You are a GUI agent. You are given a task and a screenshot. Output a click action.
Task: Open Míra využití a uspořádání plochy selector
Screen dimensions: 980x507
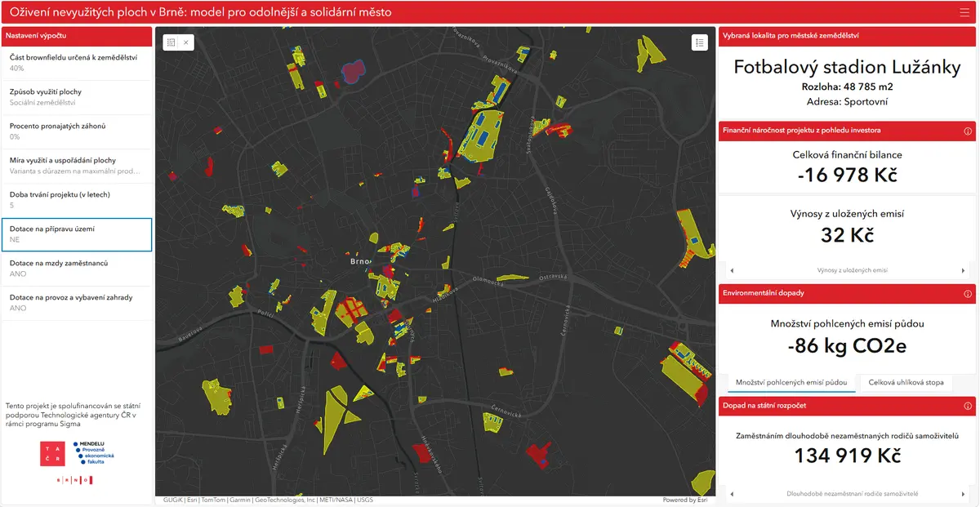[x=77, y=166]
